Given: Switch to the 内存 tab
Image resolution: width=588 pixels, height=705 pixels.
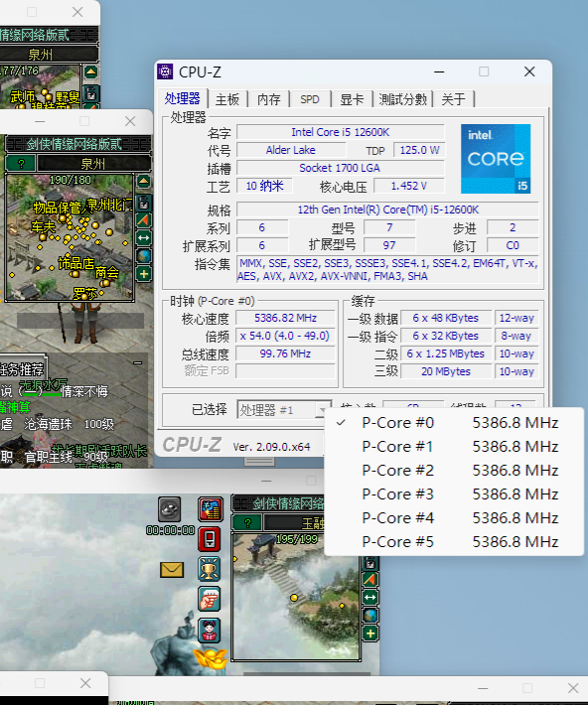Looking at the screenshot, I should [269, 99].
